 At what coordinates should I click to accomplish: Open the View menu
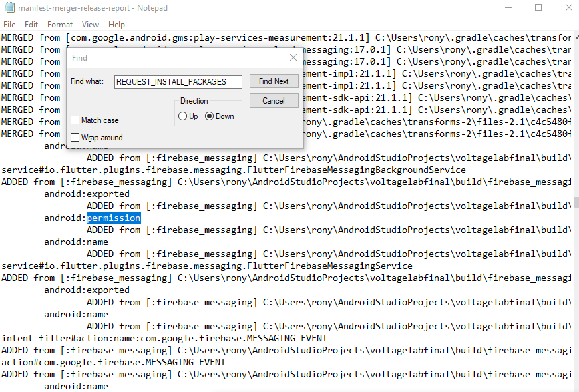tap(90, 24)
